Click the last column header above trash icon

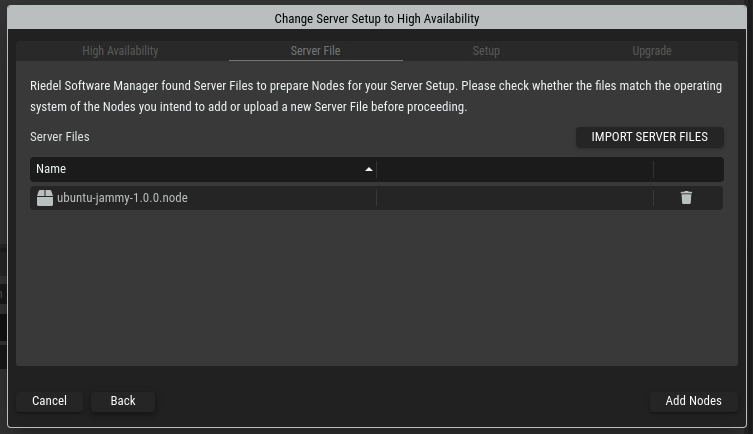tap(686, 169)
